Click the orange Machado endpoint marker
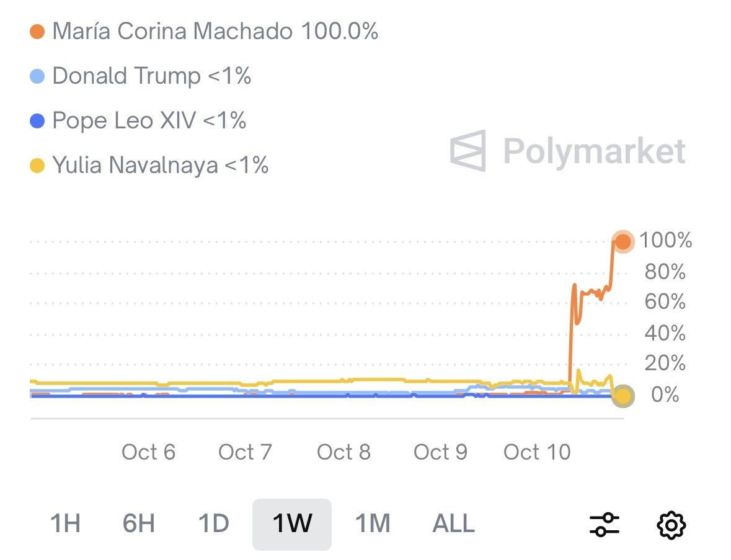Viewport: 731px width, 560px height. pos(622,242)
